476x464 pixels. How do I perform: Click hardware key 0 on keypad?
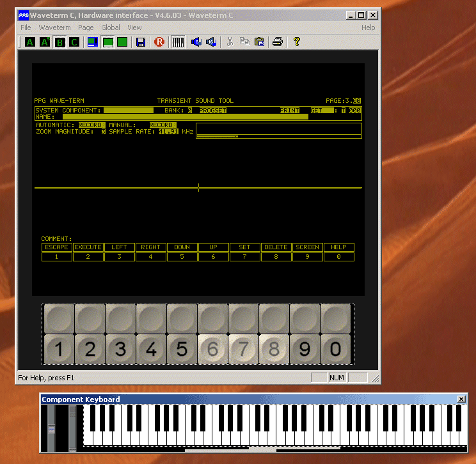(335, 349)
